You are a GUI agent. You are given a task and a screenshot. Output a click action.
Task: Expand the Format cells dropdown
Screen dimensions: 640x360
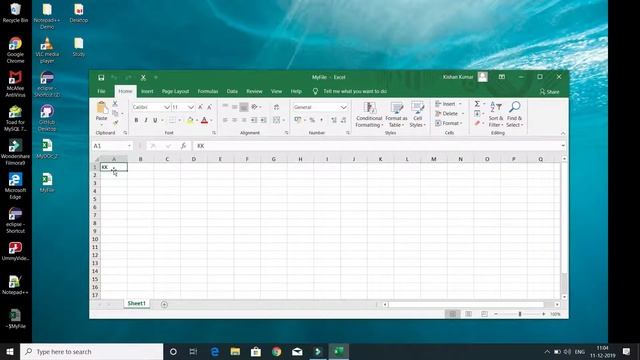(462, 123)
